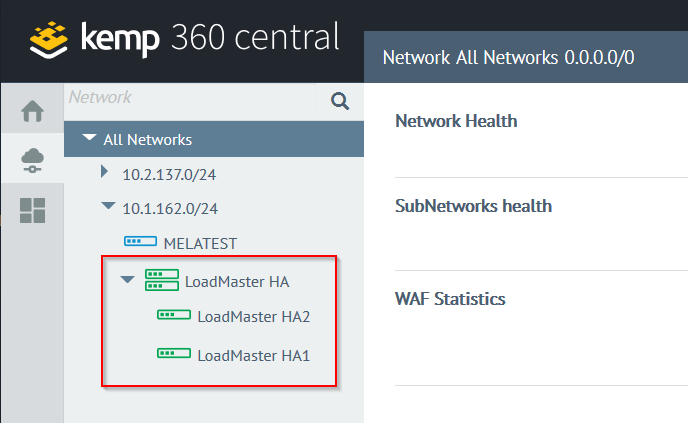Screen dimensions: 688x423
Task: Select subnet 10.1.162.0/24
Action: click(170, 209)
